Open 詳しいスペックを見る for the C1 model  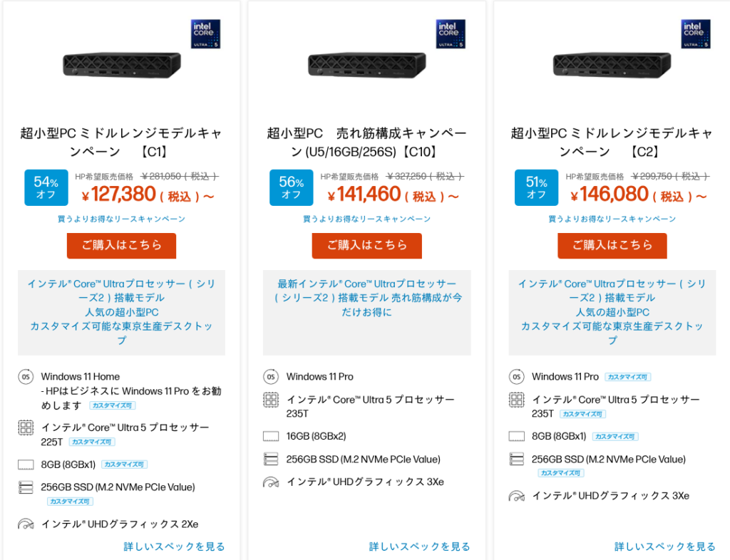tap(174, 546)
